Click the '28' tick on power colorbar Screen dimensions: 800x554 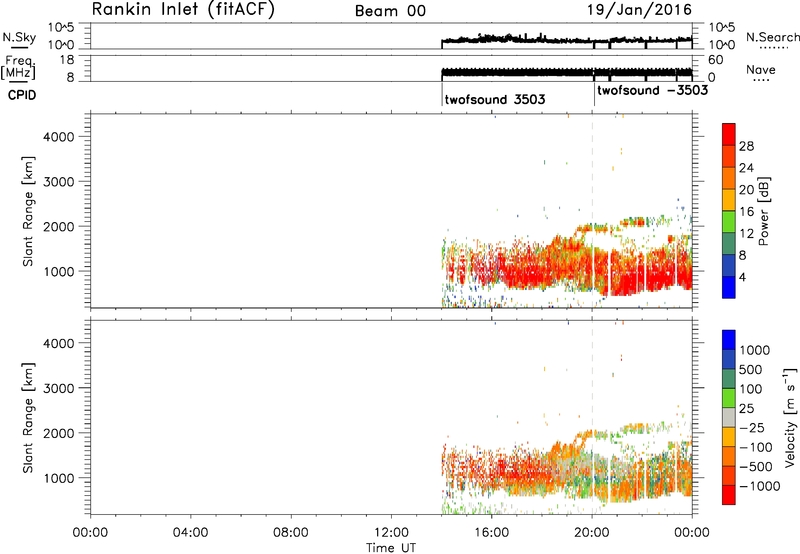click(746, 146)
